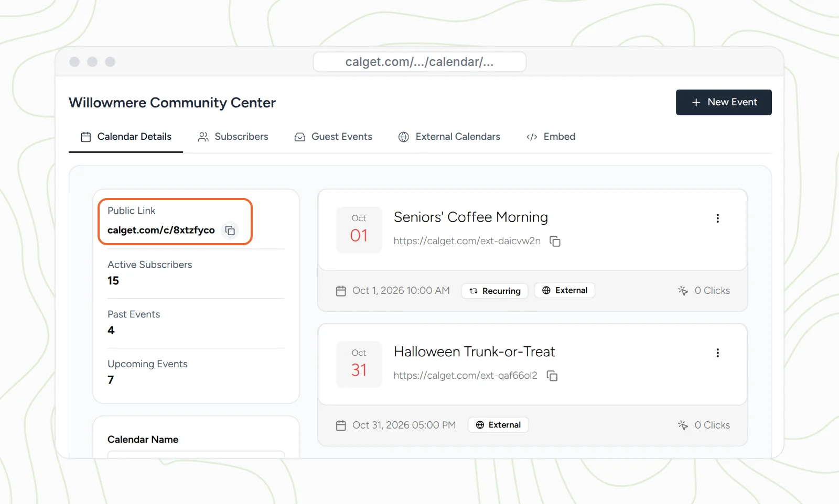
Task: Click the calendar icon beside Oct 1, 2026
Action: tap(341, 291)
